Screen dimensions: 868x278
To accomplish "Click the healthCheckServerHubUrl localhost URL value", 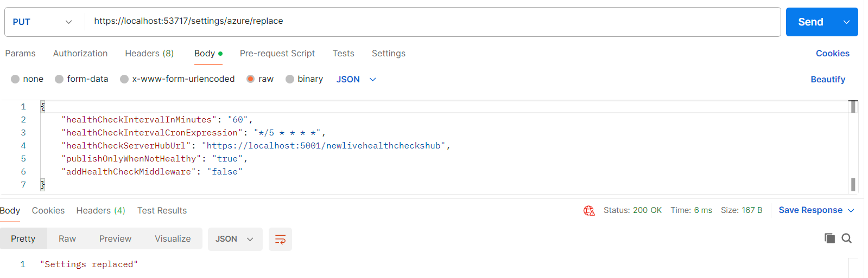I will tap(324, 146).
